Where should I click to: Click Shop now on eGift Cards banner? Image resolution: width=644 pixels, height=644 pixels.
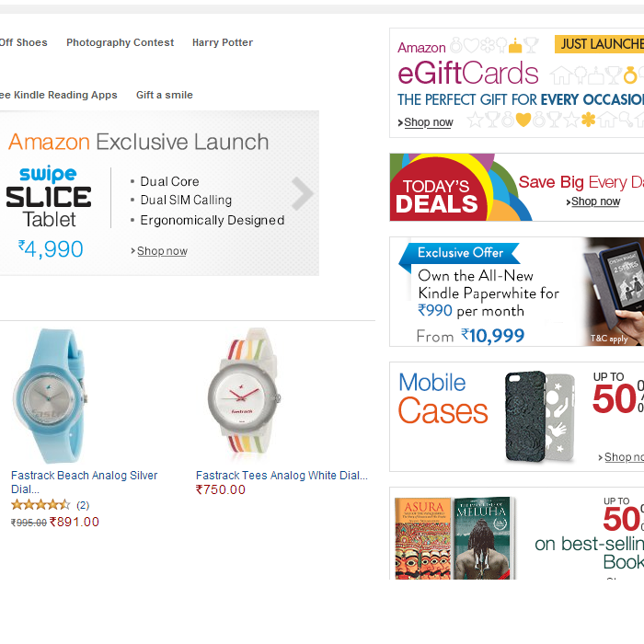click(428, 122)
